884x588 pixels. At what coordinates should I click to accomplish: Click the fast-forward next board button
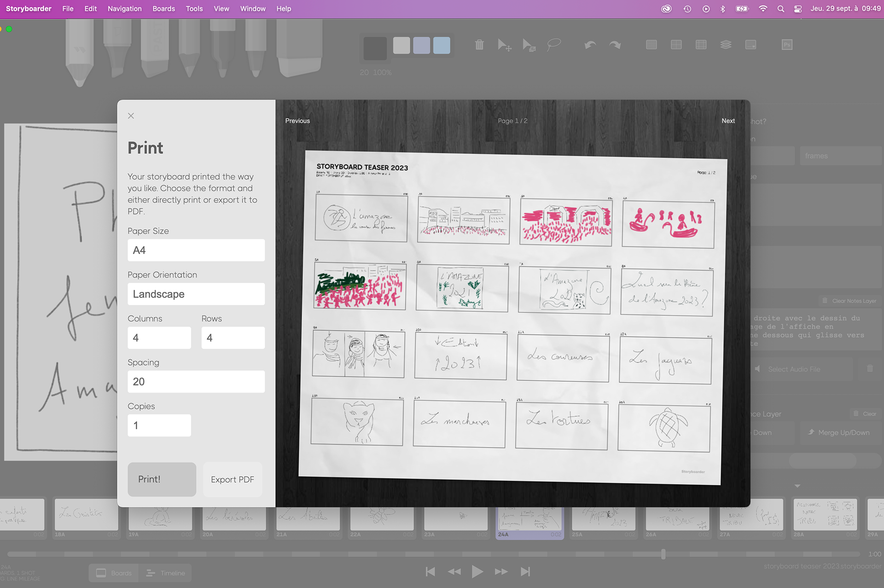(501, 572)
